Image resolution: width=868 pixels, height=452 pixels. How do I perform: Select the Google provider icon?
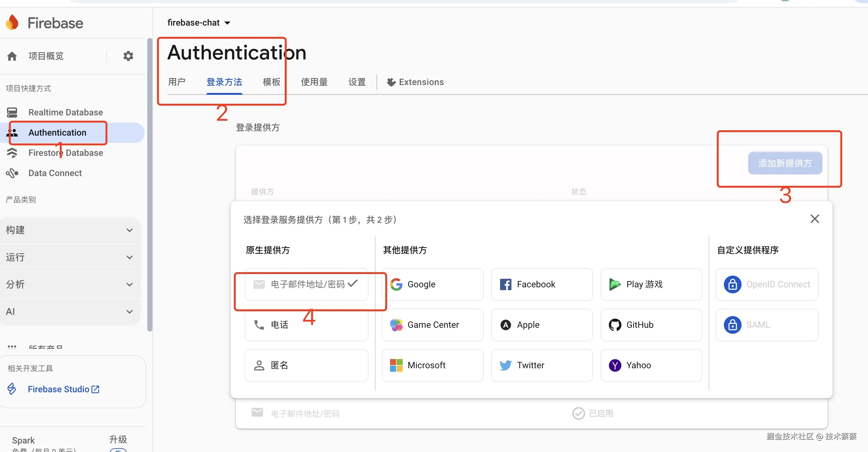click(x=396, y=284)
